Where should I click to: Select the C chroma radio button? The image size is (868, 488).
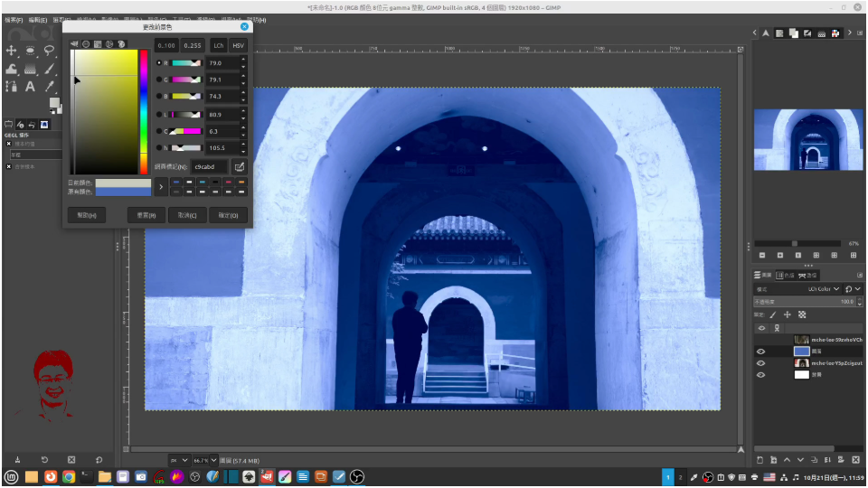(159, 131)
